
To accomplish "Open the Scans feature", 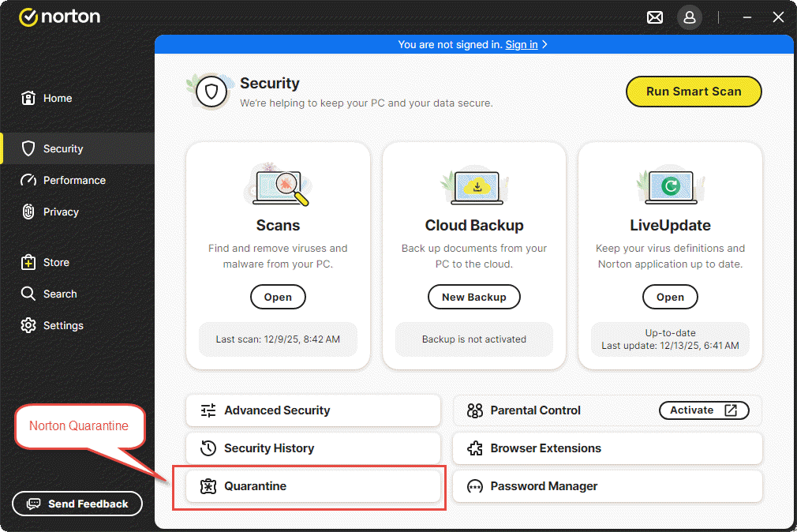I will coord(278,297).
